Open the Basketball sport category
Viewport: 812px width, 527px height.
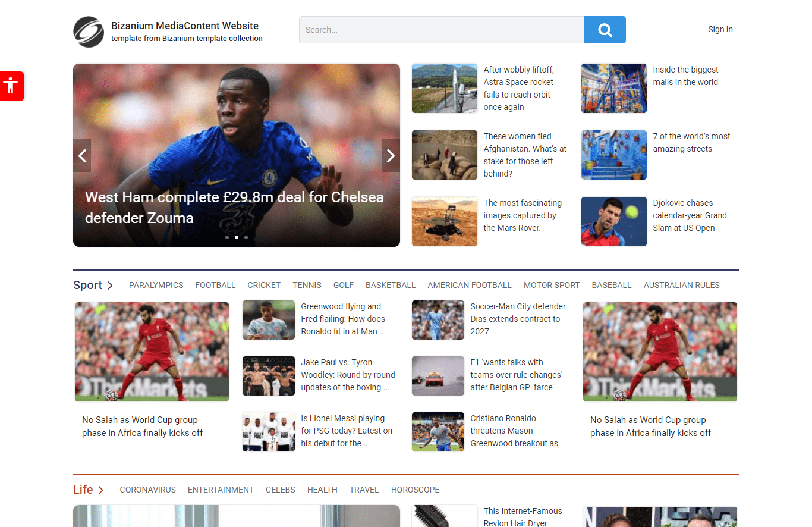tap(391, 285)
